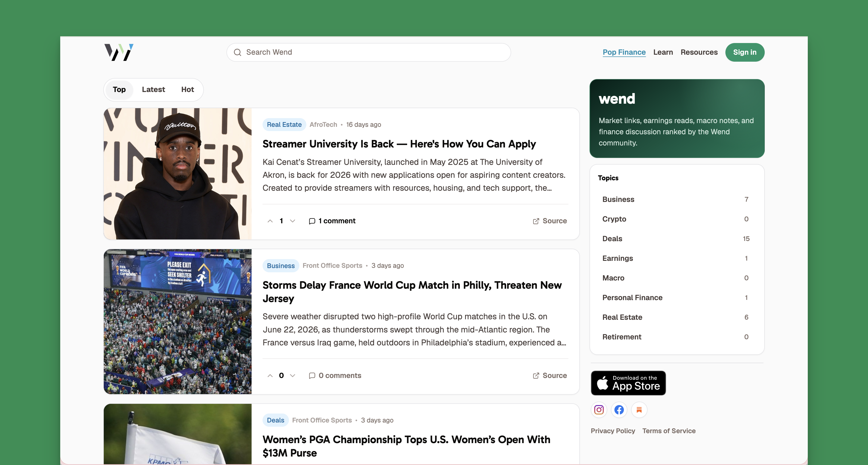Open Streamer University Is Back headline

[399, 144]
